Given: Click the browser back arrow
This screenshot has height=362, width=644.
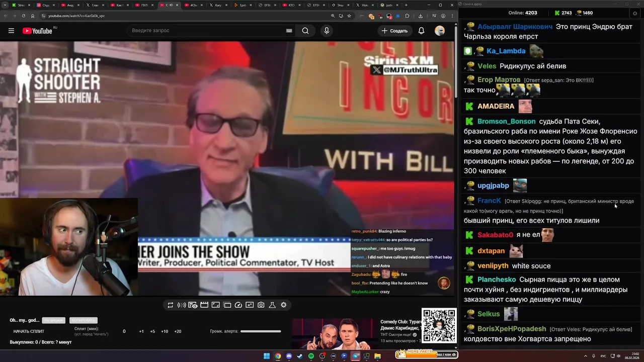Looking at the screenshot, I should pos(6,16).
